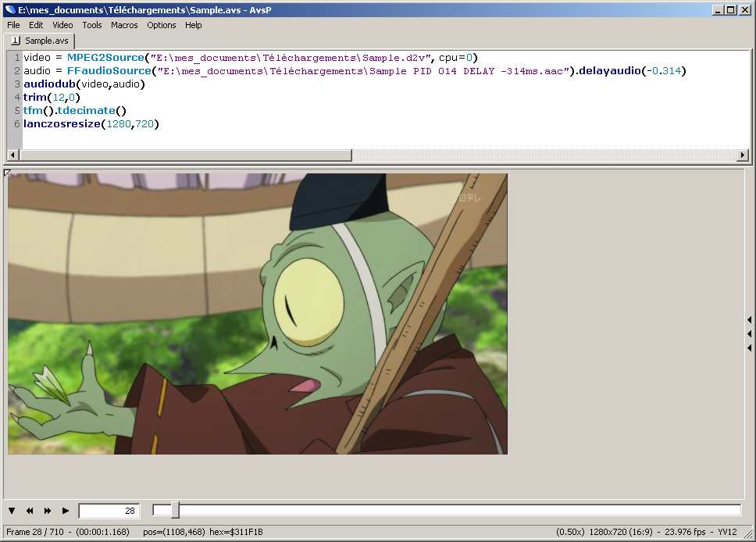Click the middle side-panel arrow at right edge
This screenshot has height=542, width=756.
pyautogui.click(x=749, y=333)
